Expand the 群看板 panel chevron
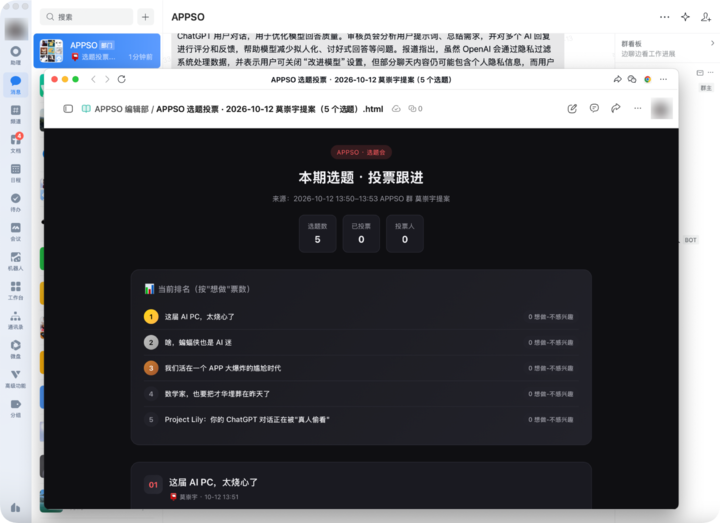 (712, 43)
